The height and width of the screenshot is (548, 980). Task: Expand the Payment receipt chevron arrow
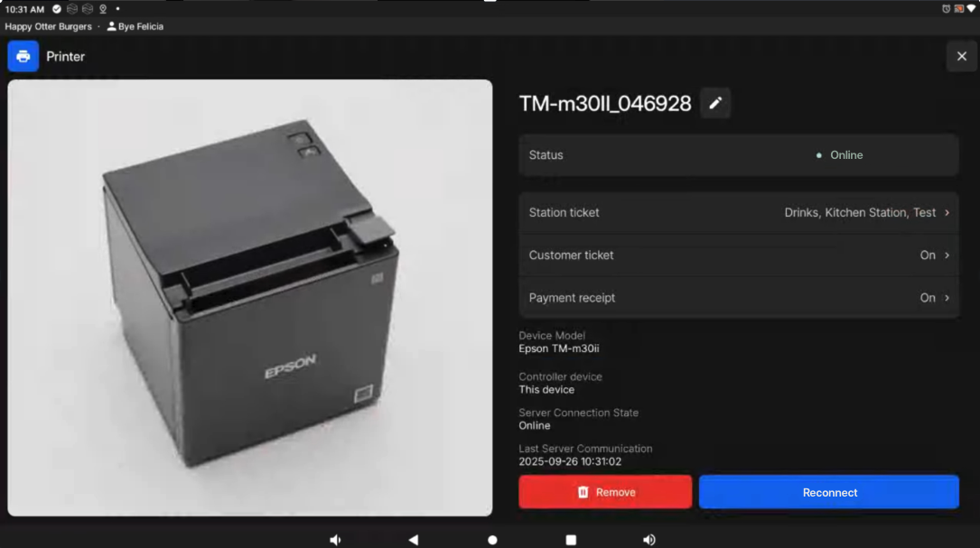(947, 298)
